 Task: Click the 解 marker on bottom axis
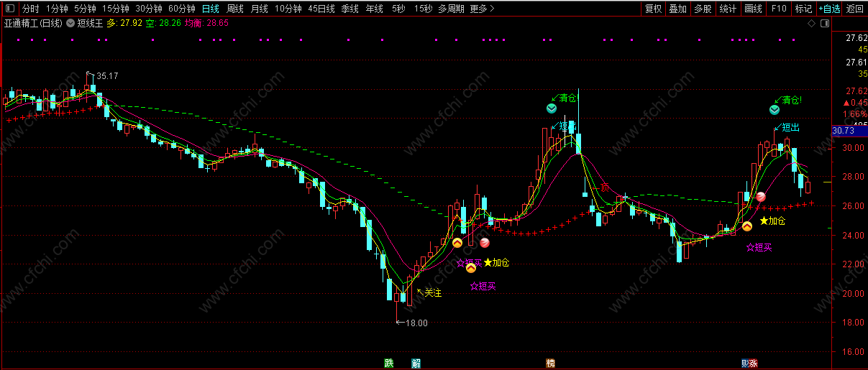(416, 363)
